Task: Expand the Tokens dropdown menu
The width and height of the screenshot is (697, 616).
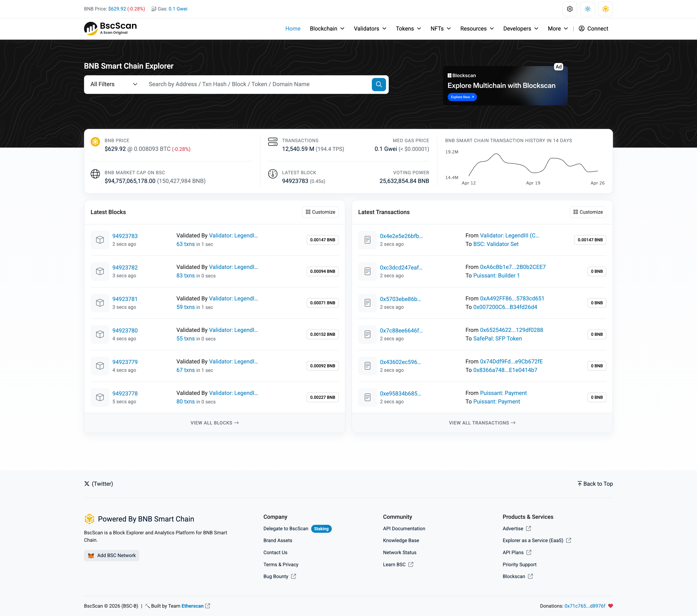Action: [408, 29]
